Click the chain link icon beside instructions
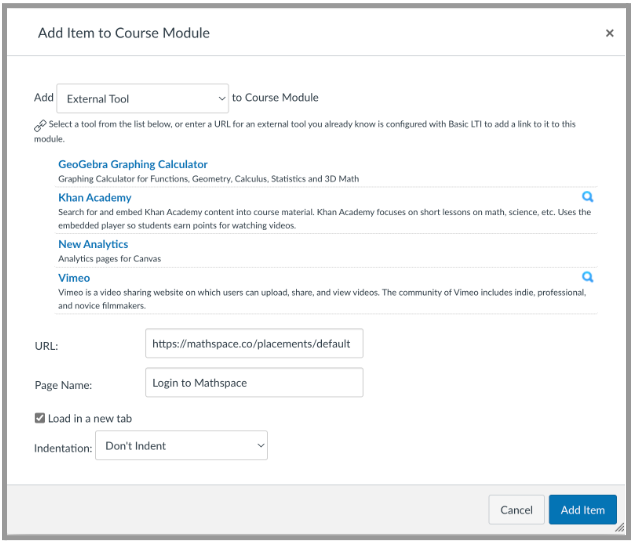 click(x=40, y=126)
